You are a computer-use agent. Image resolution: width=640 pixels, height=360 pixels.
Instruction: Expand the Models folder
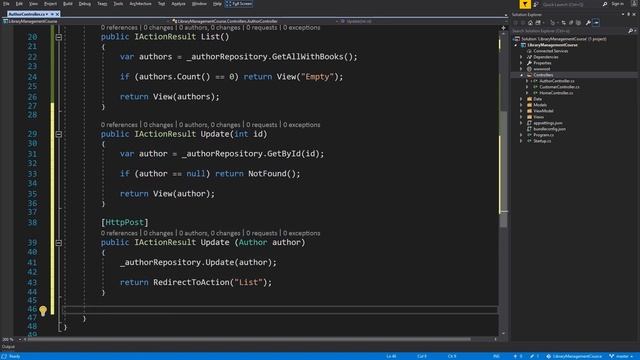click(x=521, y=105)
